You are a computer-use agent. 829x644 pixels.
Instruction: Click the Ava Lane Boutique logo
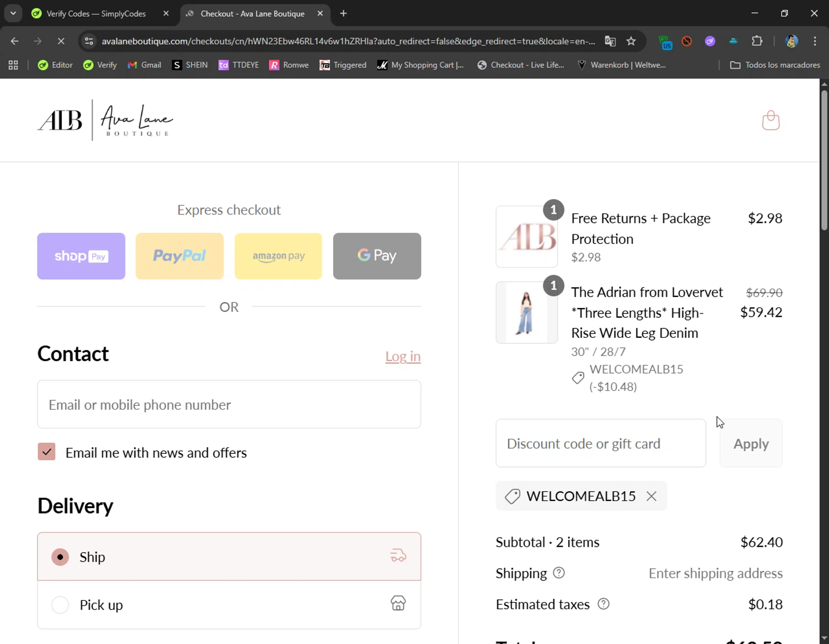coord(106,120)
